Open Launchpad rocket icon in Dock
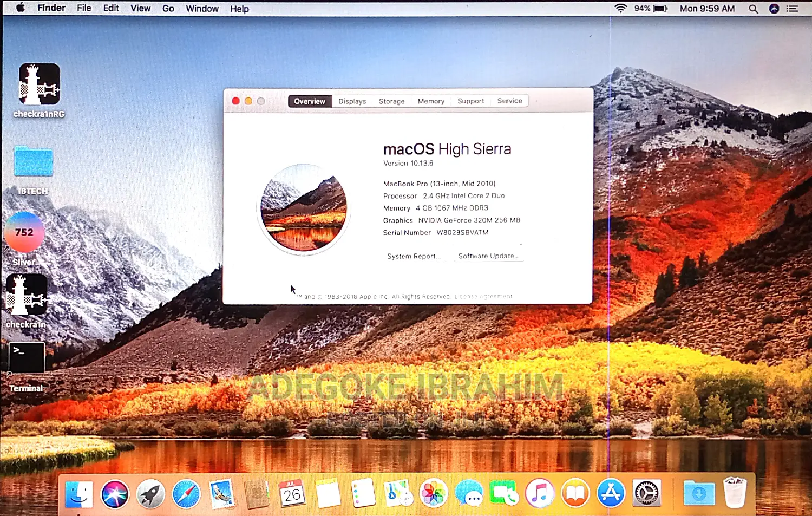The height and width of the screenshot is (516, 812). 150,494
